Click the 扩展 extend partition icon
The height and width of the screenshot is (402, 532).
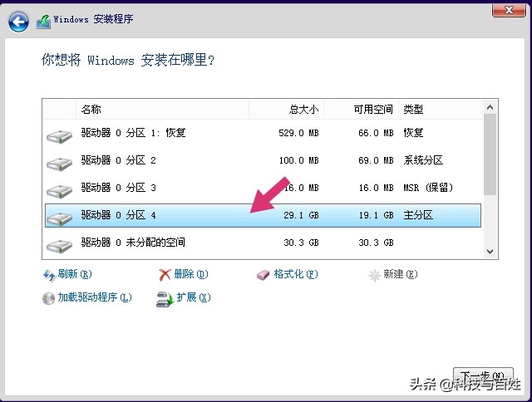click(165, 299)
